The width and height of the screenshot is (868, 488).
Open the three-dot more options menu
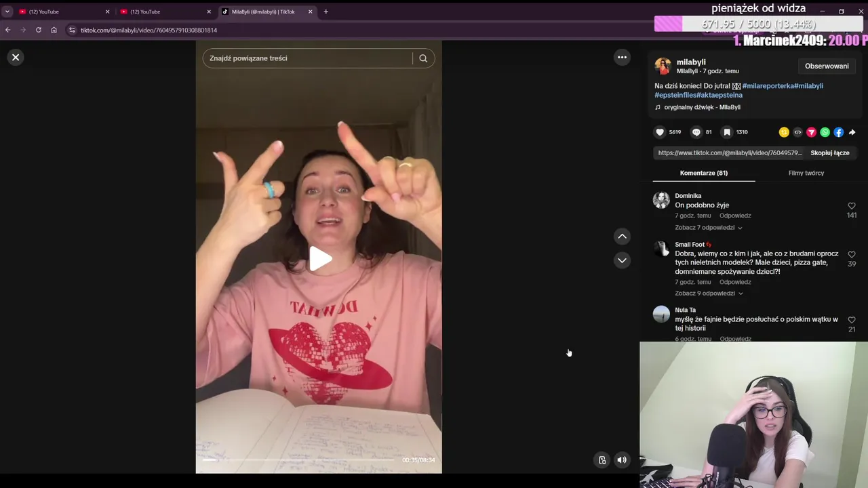coord(622,58)
